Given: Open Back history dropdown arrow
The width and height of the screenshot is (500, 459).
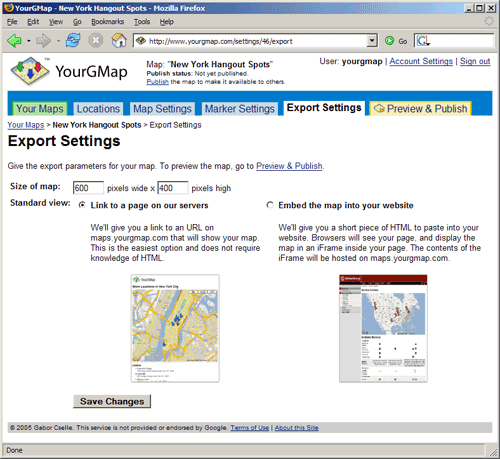Looking at the screenshot, I should tap(29, 41).
